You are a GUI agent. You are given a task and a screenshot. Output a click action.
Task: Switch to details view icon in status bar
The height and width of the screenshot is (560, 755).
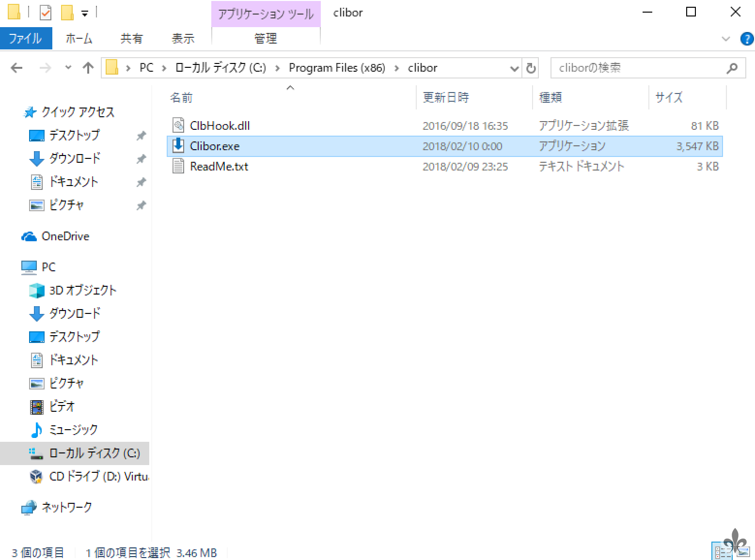pos(721,551)
